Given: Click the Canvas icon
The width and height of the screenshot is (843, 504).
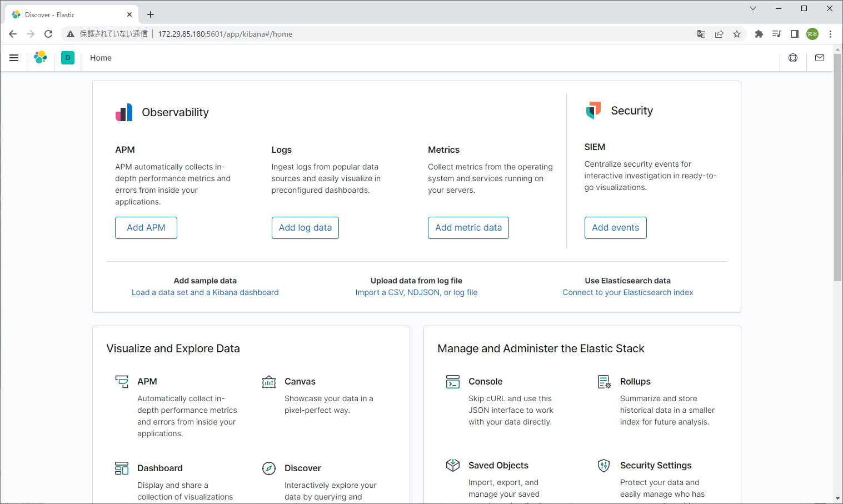Looking at the screenshot, I should pyautogui.click(x=269, y=382).
